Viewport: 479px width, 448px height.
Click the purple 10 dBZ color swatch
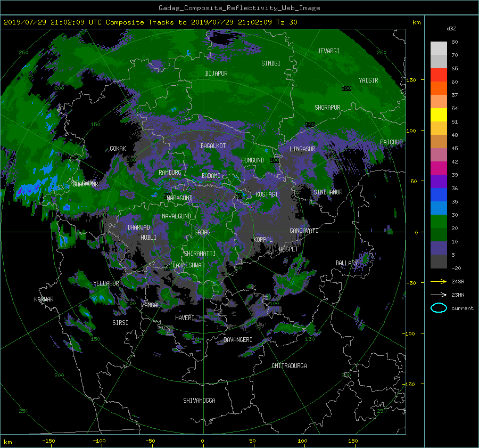click(x=439, y=248)
